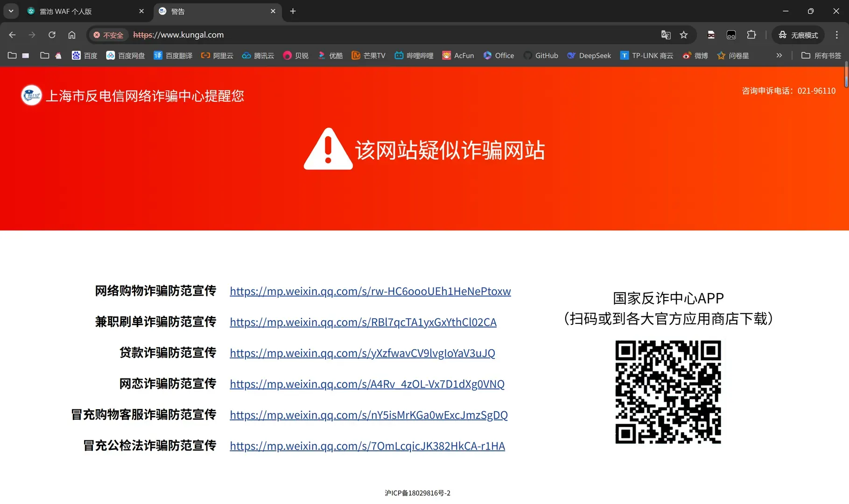Click the page vertical scrollbar thumb

tap(846, 76)
